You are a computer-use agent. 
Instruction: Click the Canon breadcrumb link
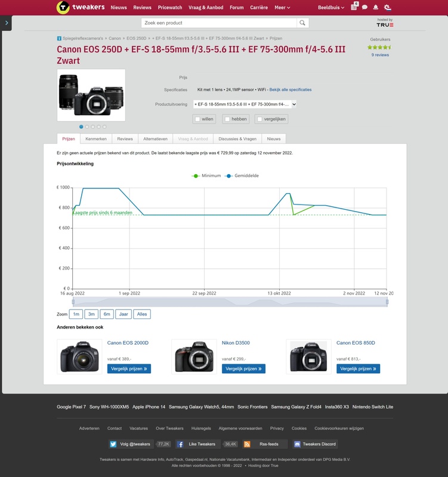coord(115,38)
